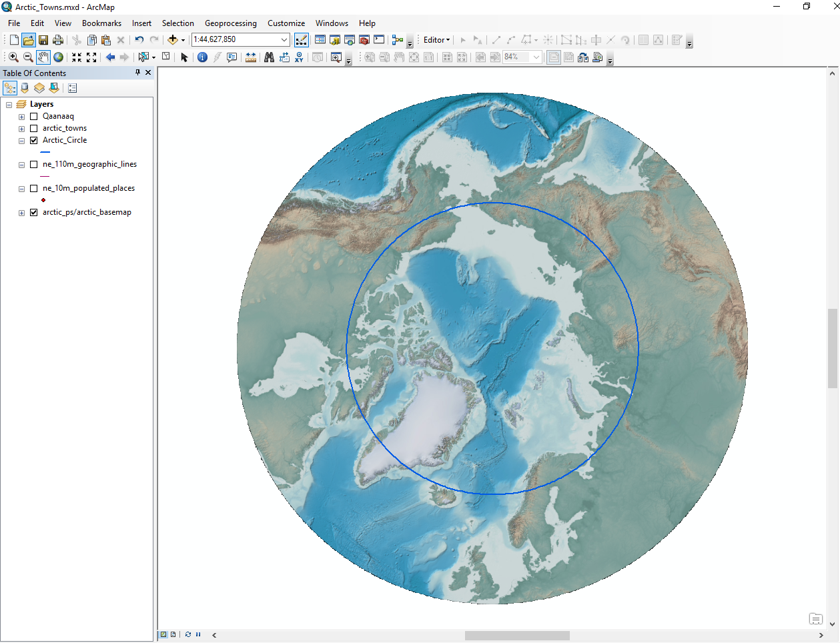Image resolution: width=840 pixels, height=643 pixels.
Task: Enable the Qaanaaq layer checkbox
Action: tap(34, 116)
